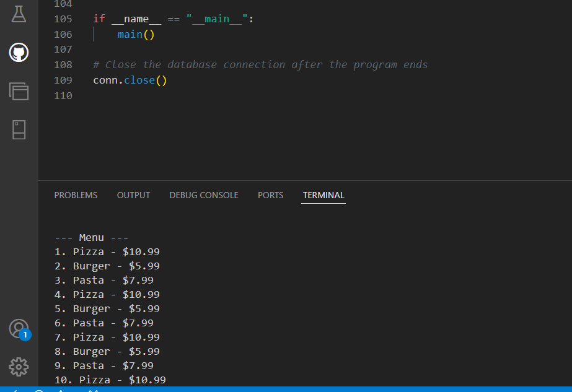Image resolution: width=572 pixels, height=392 pixels.
Task: Click line number 106 in the gutter
Action: 63,34
